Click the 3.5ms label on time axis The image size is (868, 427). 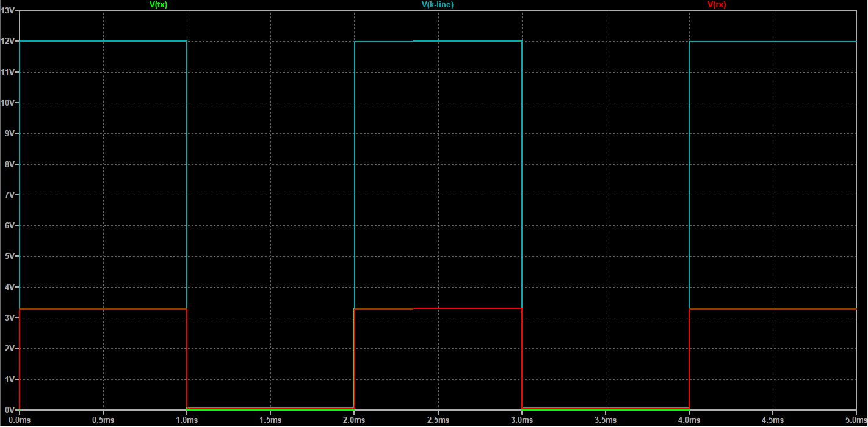pyautogui.click(x=605, y=420)
